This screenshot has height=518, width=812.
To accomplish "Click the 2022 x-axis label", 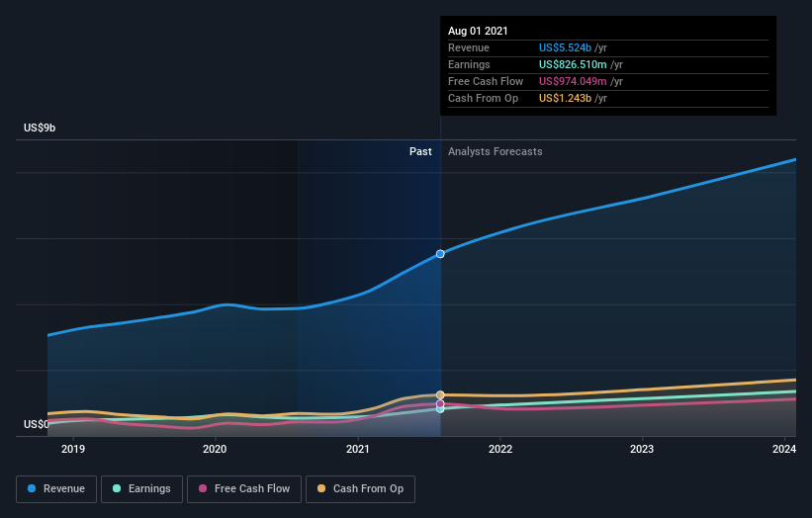I will point(500,449).
